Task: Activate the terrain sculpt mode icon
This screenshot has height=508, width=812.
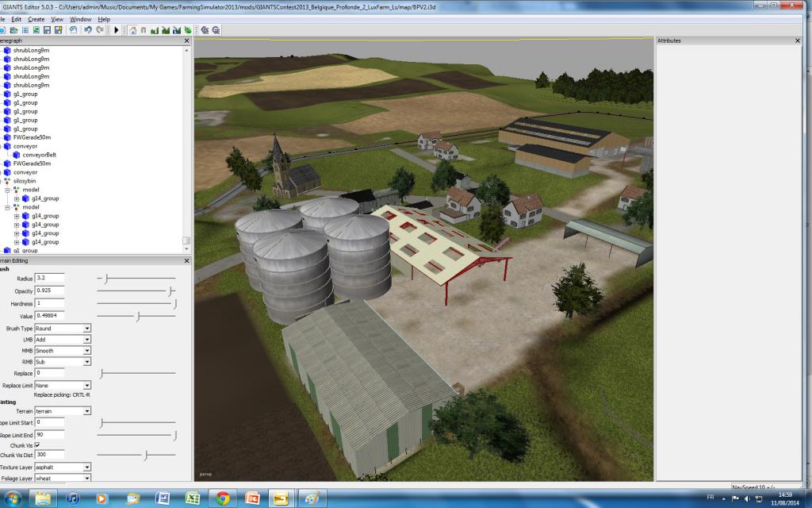Action: pyautogui.click(x=155, y=30)
